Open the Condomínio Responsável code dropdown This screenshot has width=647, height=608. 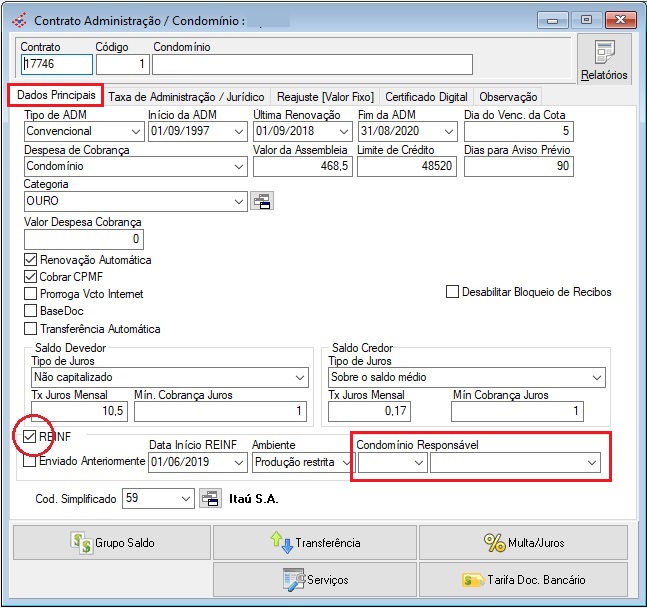pyautogui.click(x=419, y=462)
